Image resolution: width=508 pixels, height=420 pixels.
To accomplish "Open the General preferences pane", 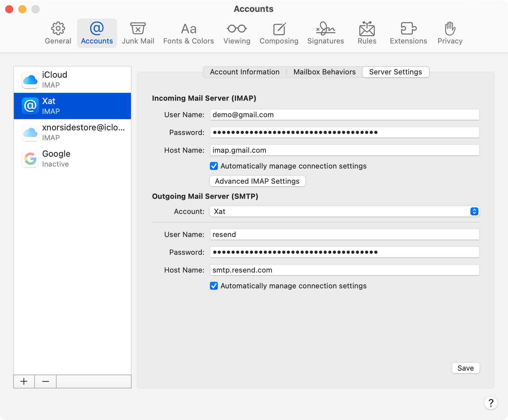I will pyautogui.click(x=58, y=33).
